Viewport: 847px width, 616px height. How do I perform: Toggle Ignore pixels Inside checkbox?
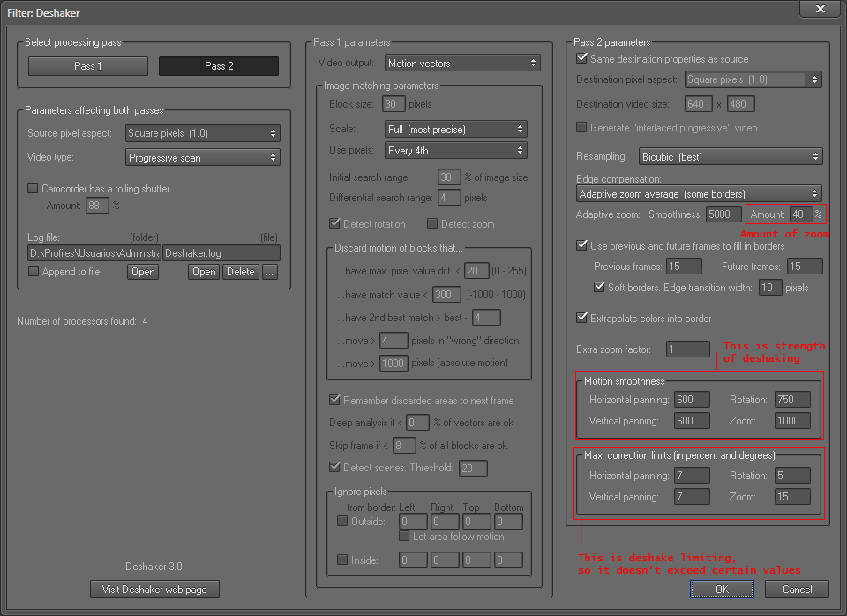342,560
